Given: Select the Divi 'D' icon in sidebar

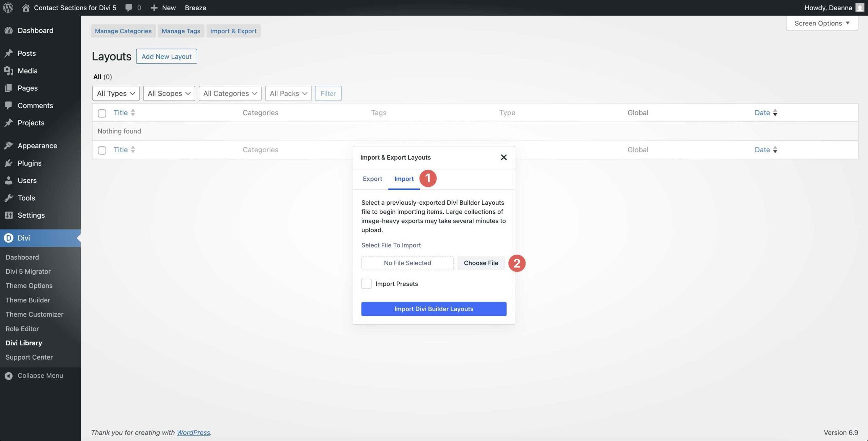Looking at the screenshot, I should click(x=8, y=238).
